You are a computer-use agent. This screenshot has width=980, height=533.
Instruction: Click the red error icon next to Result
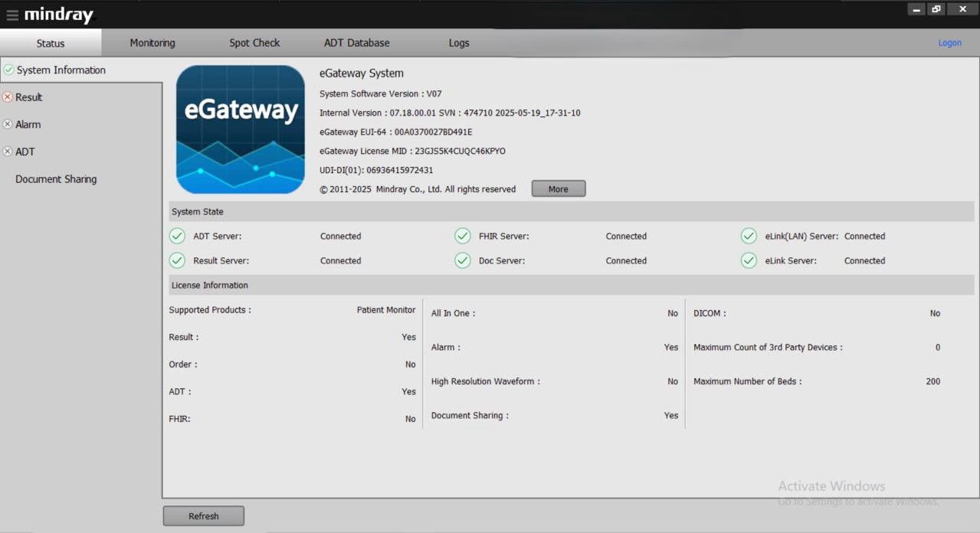[x=8, y=97]
